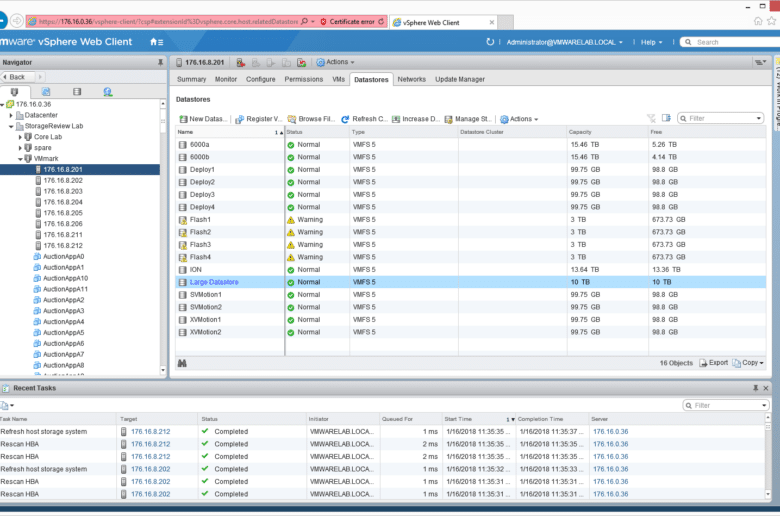Click New Datastore toolbar icon
Viewport: 780px width, 516px height.
184,119
